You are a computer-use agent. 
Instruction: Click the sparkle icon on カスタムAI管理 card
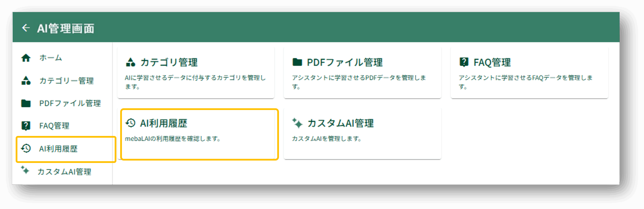tap(297, 123)
